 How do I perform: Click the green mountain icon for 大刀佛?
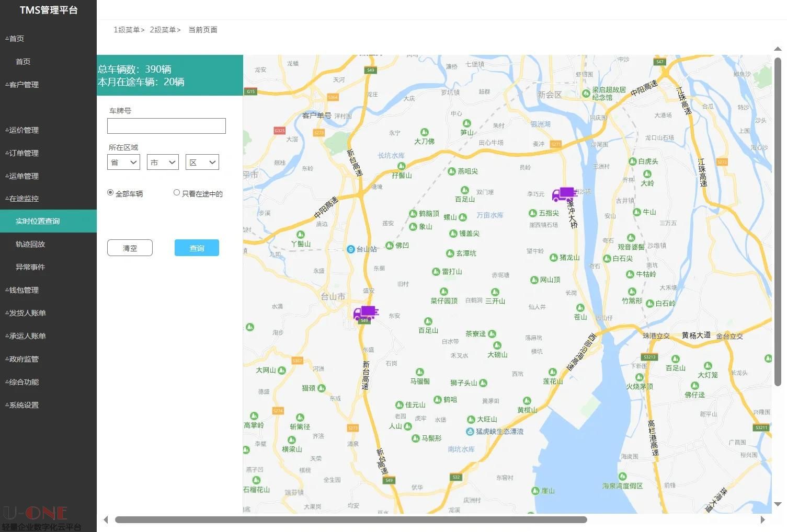click(x=425, y=133)
